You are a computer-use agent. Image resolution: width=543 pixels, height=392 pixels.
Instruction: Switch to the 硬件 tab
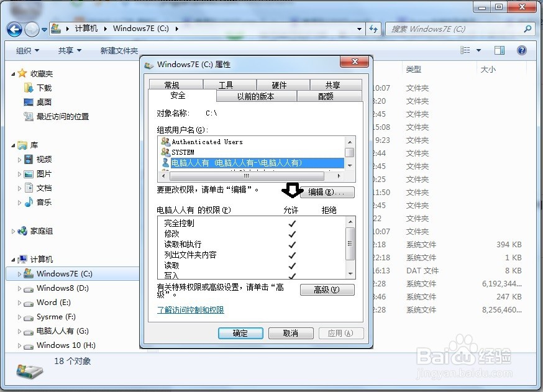pyautogui.click(x=283, y=85)
